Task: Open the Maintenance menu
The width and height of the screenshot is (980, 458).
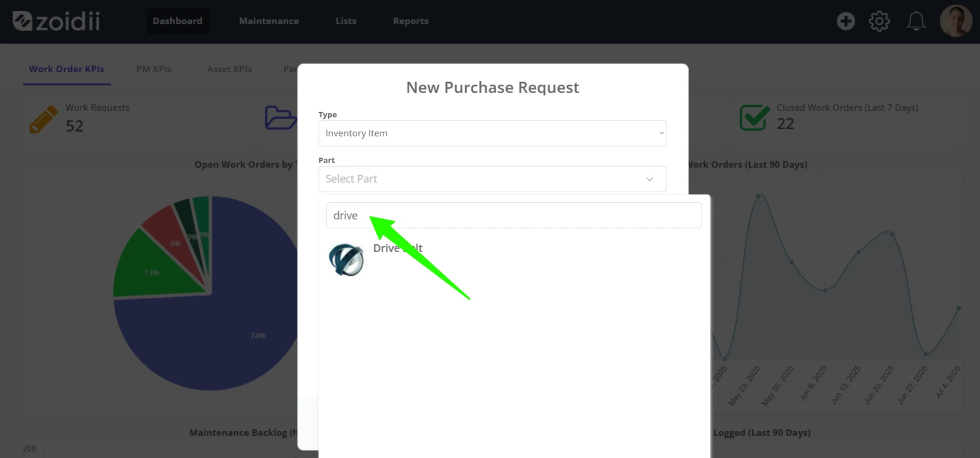Action: click(x=269, y=21)
